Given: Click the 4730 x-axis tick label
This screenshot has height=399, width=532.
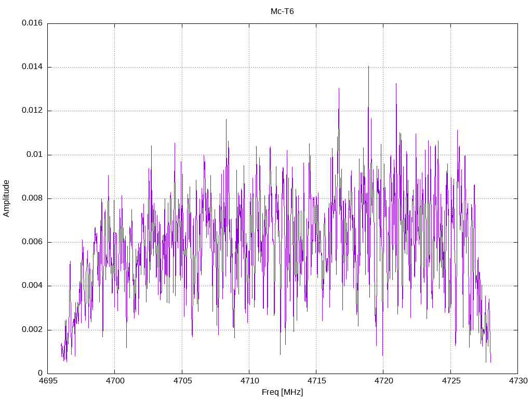Looking at the screenshot, I should pyautogui.click(x=518, y=381).
